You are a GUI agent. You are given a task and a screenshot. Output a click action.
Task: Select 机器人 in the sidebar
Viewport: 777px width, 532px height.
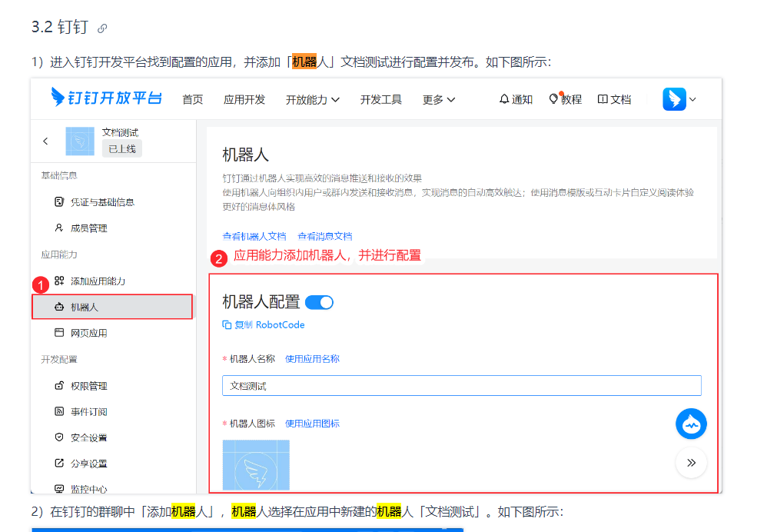(112, 307)
